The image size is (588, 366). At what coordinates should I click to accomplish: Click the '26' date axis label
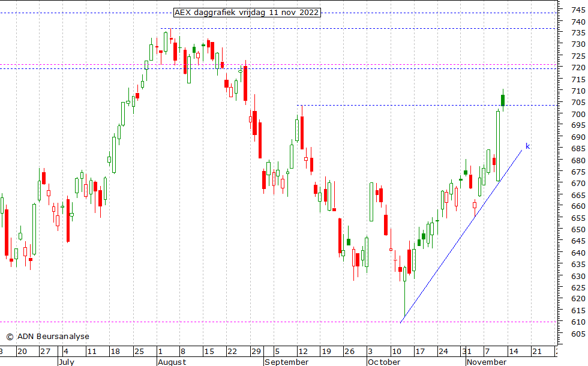(349, 352)
